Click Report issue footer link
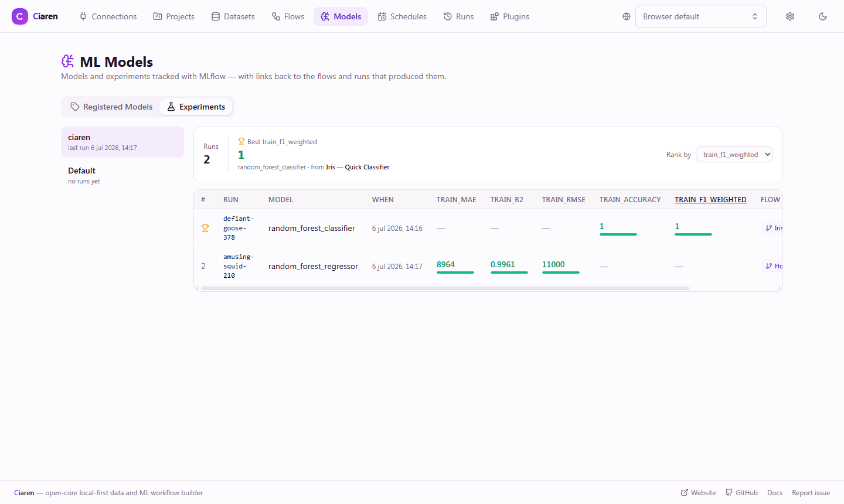This screenshot has width=844, height=504. [x=811, y=493]
